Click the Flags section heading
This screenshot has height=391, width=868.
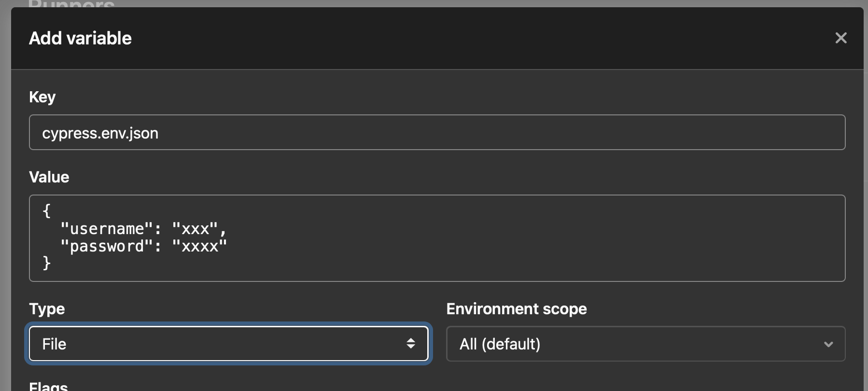(48, 386)
